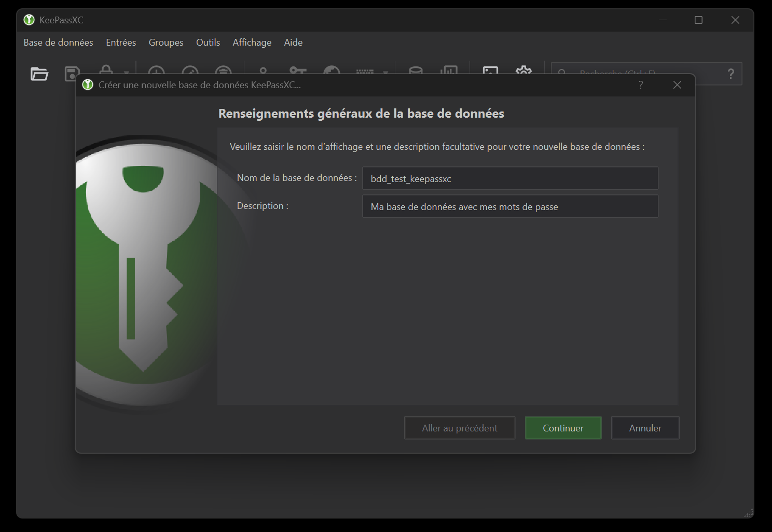Click the Annuler button
Viewport: 772px width, 532px height.
(x=645, y=428)
